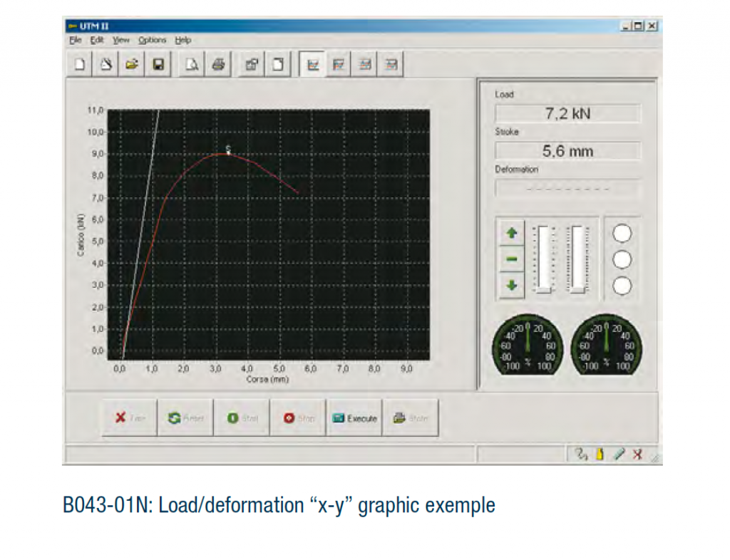Click the middle round indicator circle

click(622, 259)
